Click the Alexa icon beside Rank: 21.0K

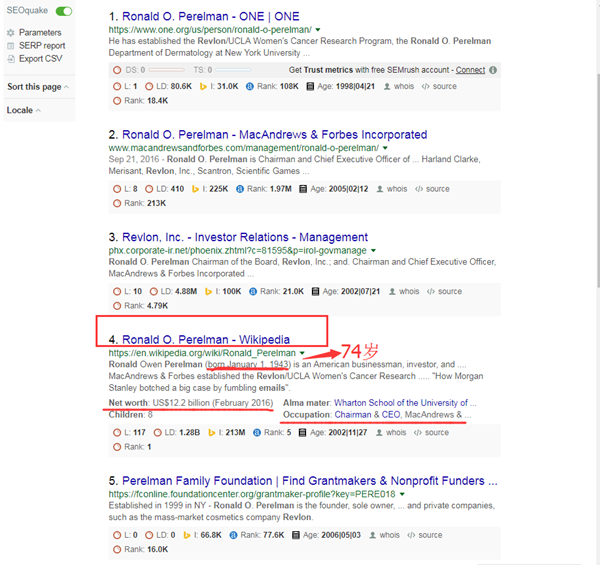click(253, 291)
